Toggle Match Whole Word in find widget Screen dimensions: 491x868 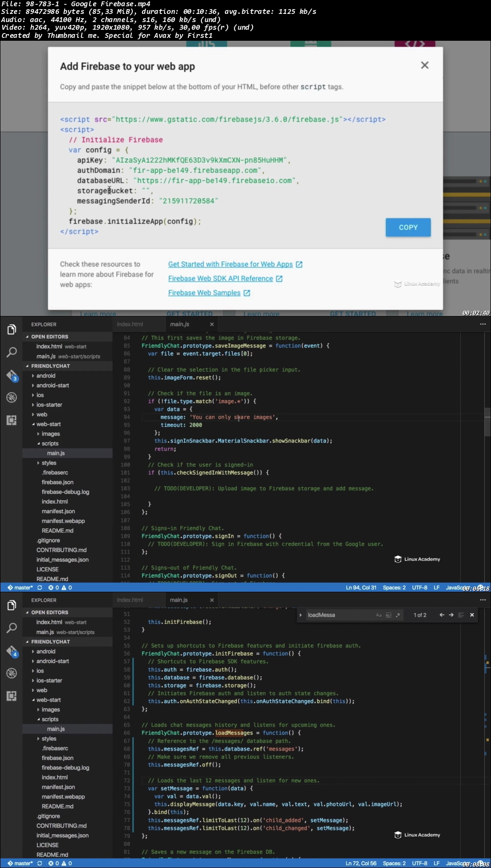coord(388,615)
